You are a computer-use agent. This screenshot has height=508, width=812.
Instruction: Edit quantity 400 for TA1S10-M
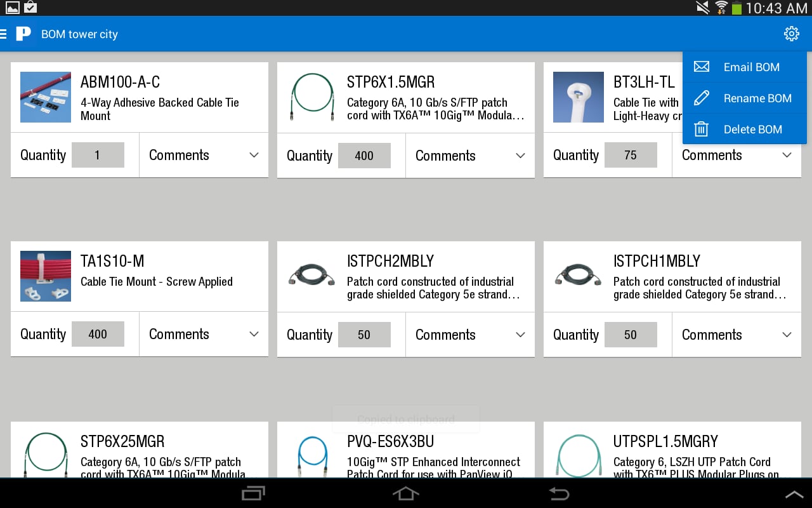tap(98, 334)
